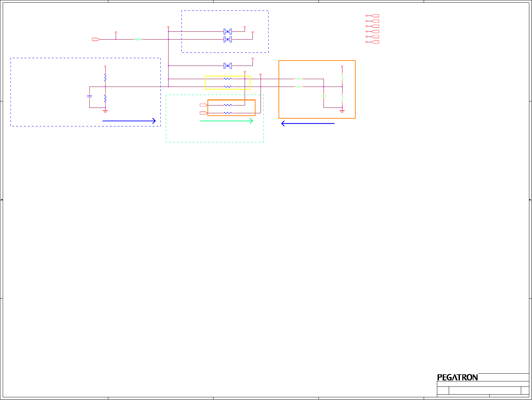
Task: Select the upper resistor in the yellow box
Action: tap(228, 79)
